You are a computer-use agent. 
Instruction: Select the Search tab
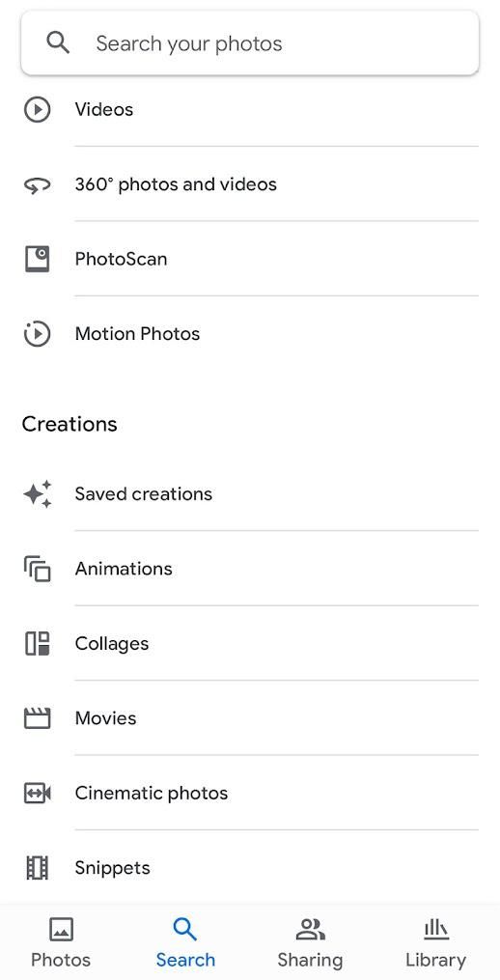[185, 942]
